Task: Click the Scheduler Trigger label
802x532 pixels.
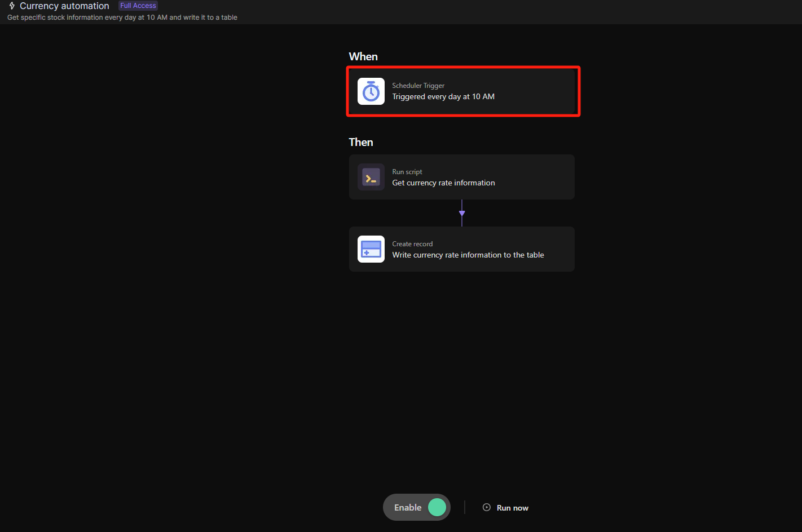Action: click(x=418, y=86)
